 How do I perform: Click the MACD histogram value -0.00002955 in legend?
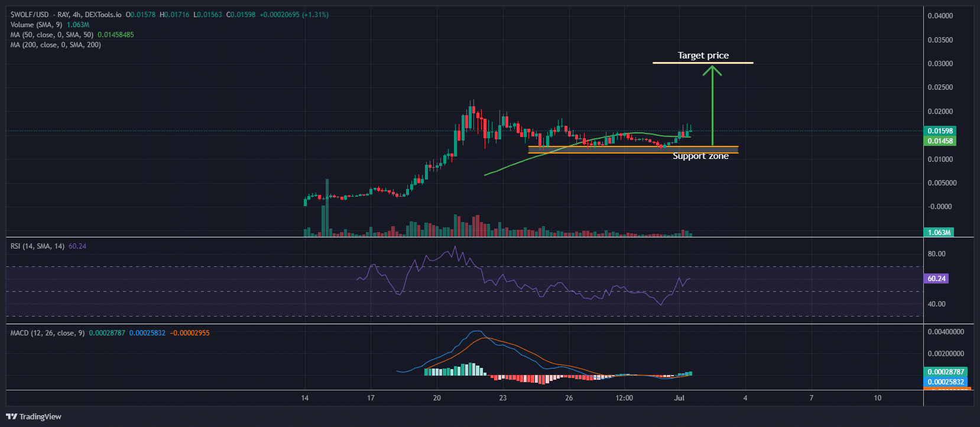pos(190,333)
